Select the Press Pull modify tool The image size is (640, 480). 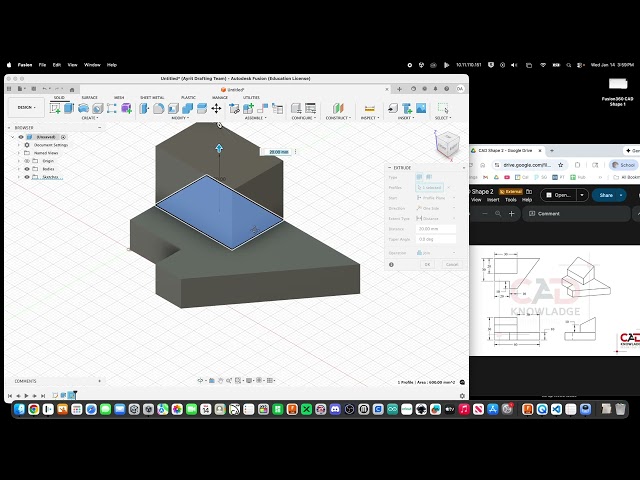pos(144,108)
